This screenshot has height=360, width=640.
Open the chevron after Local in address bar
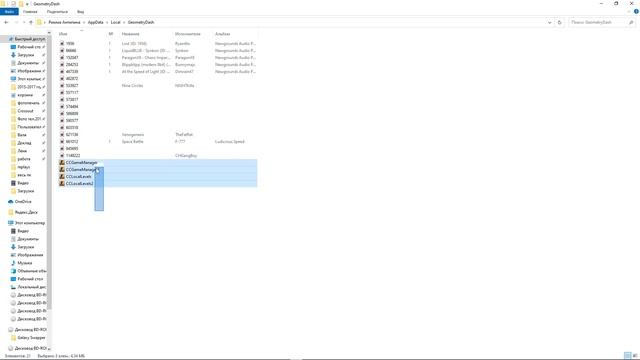point(124,22)
